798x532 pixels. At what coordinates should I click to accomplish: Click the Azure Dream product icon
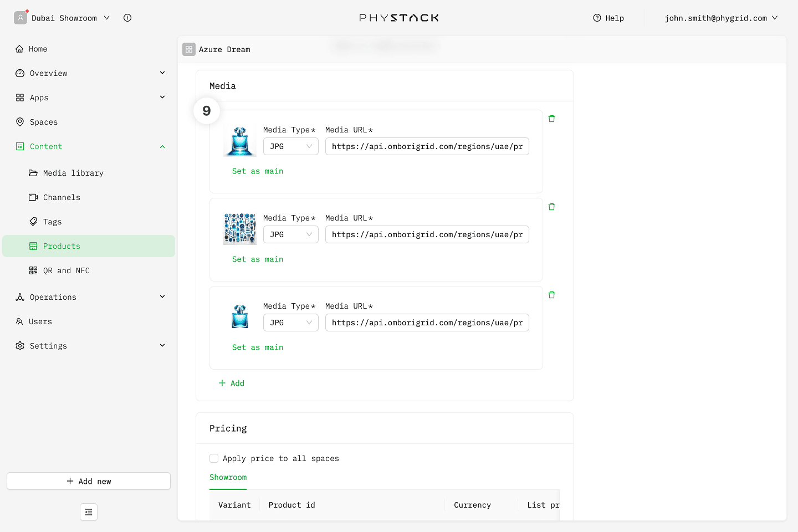(x=189, y=49)
